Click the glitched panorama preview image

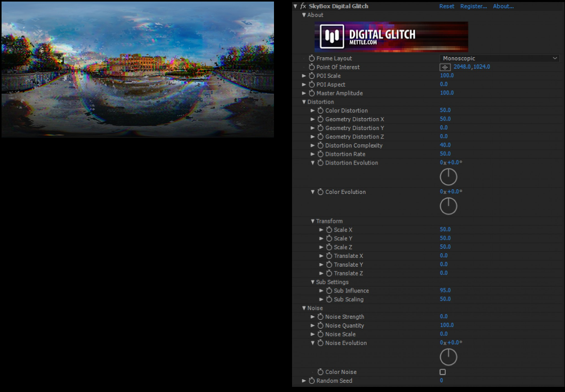(x=138, y=70)
